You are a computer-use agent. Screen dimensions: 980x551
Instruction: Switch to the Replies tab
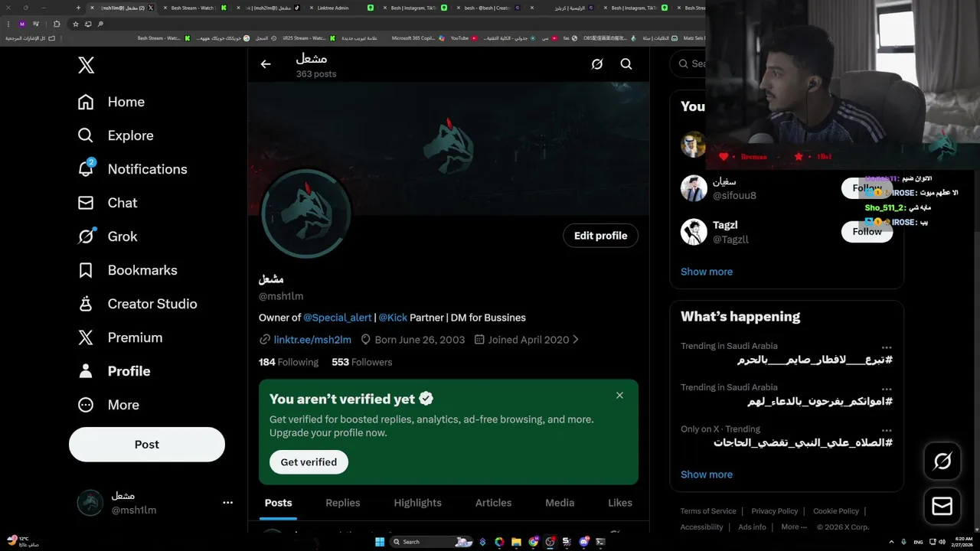[x=343, y=503]
